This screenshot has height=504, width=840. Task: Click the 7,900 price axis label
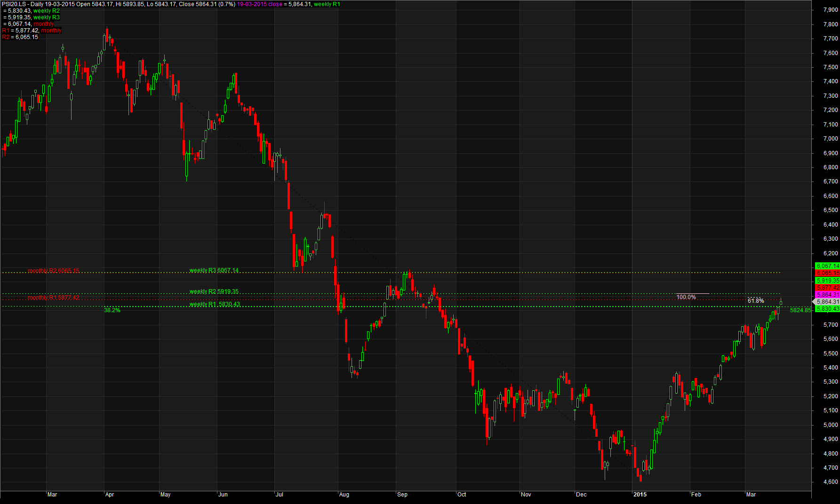tap(831, 10)
